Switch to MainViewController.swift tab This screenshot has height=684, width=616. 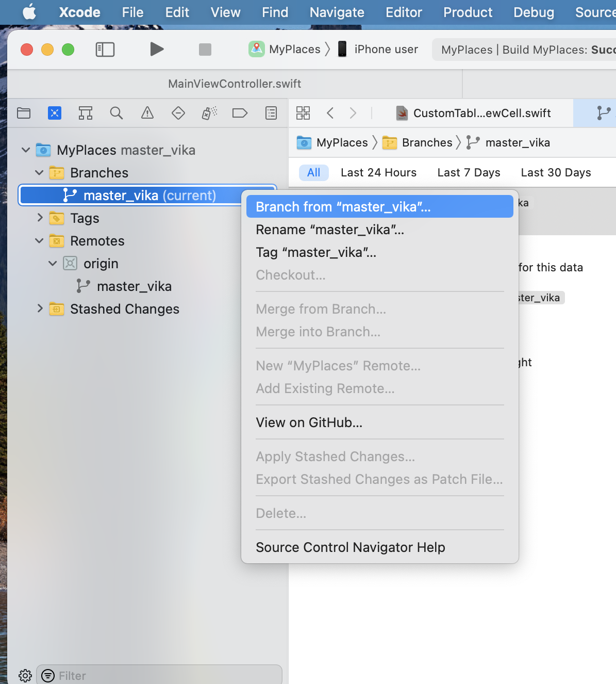tap(235, 84)
